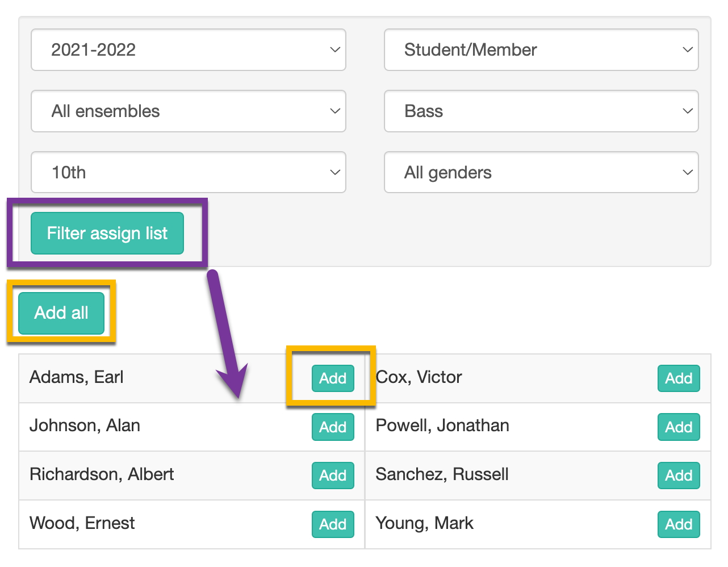The width and height of the screenshot is (728, 567).
Task: Open the 2021-2022 school year dropdown
Action: point(188,50)
